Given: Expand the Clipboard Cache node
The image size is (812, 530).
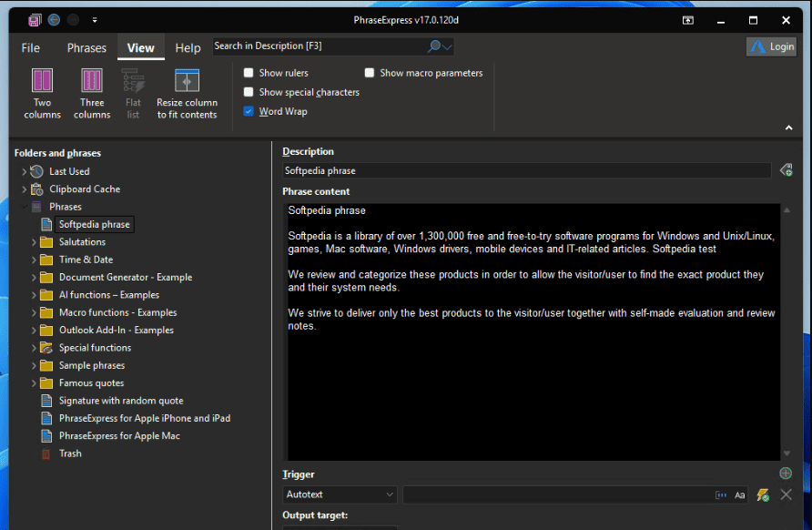Looking at the screenshot, I should 24,189.
